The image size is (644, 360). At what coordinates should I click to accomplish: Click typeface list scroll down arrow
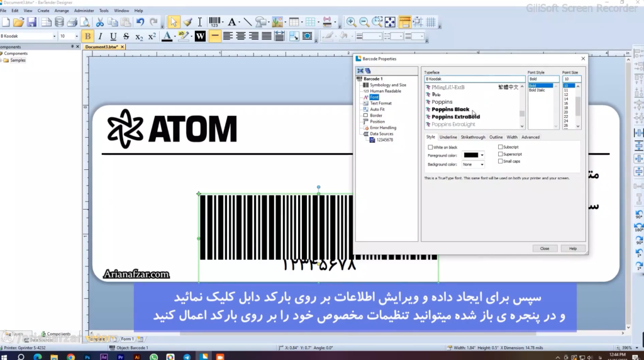(x=522, y=126)
